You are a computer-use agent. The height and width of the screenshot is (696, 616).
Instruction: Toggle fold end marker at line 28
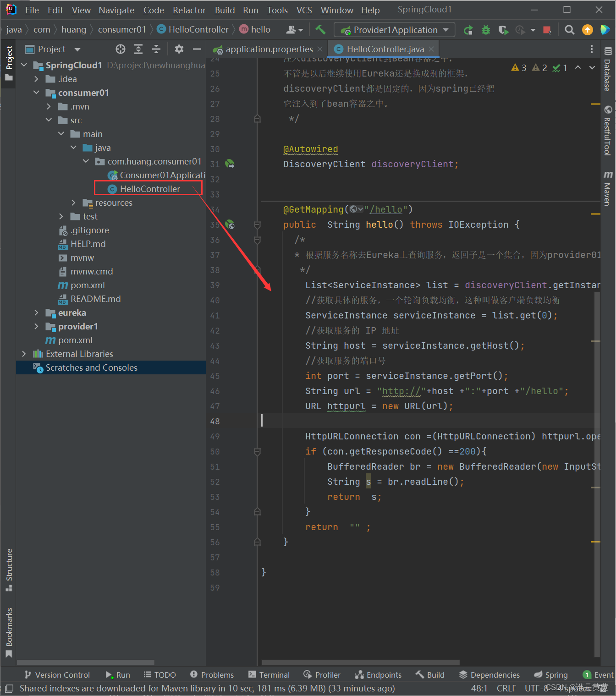(258, 119)
